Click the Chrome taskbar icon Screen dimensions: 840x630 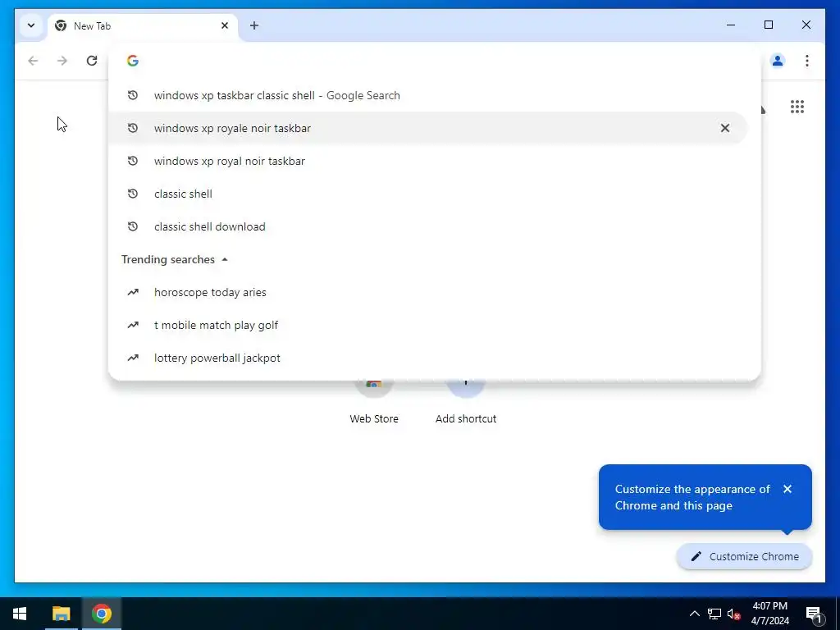[102, 614]
